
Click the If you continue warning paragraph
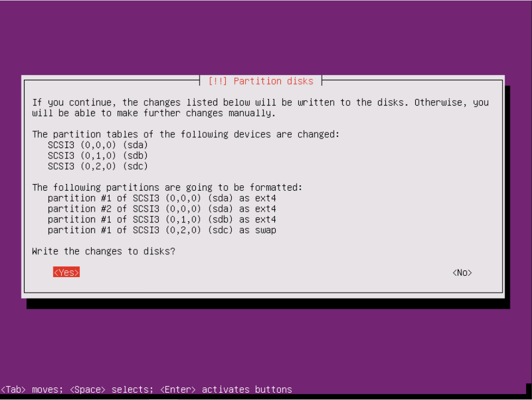(x=261, y=107)
